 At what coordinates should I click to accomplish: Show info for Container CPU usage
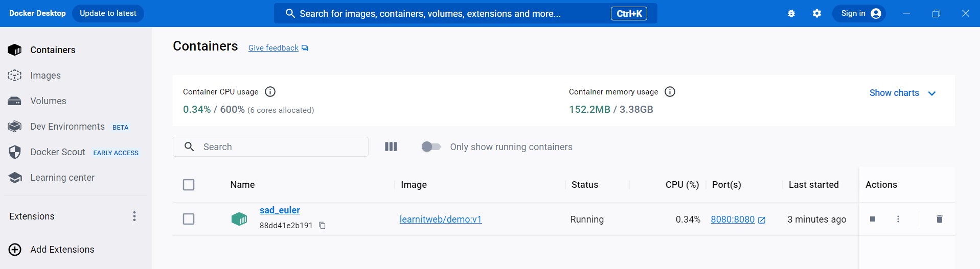click(270, 92)
